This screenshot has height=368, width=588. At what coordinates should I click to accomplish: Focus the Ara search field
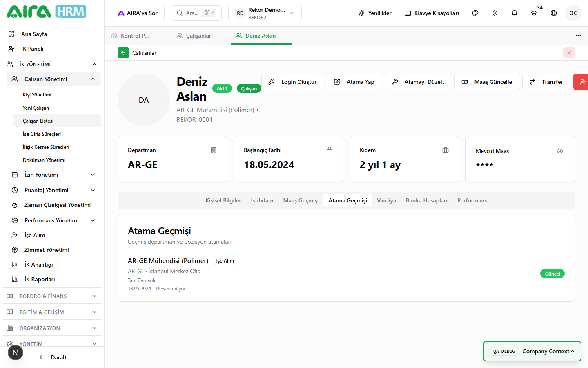tap(196, 13)
